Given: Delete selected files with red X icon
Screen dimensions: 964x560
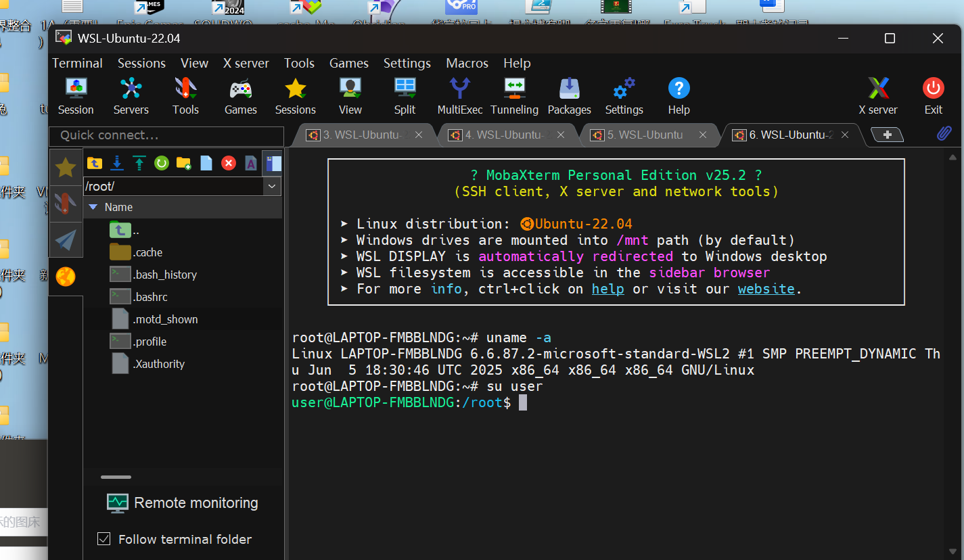Looking at the screenshot, I should pos(229,163).
